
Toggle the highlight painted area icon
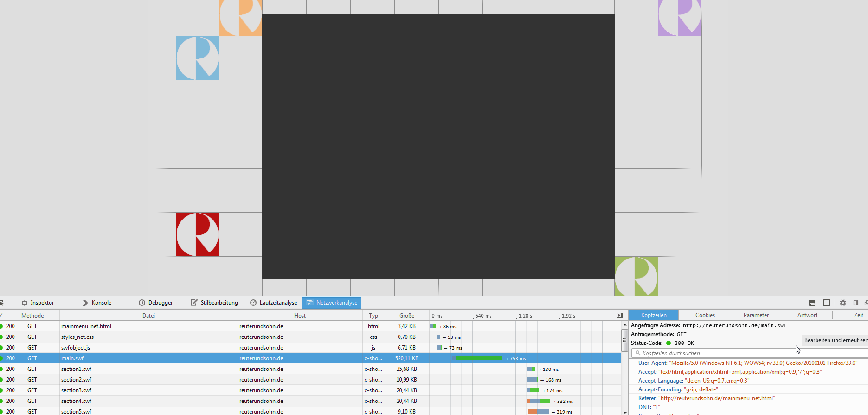coord(827,303)
